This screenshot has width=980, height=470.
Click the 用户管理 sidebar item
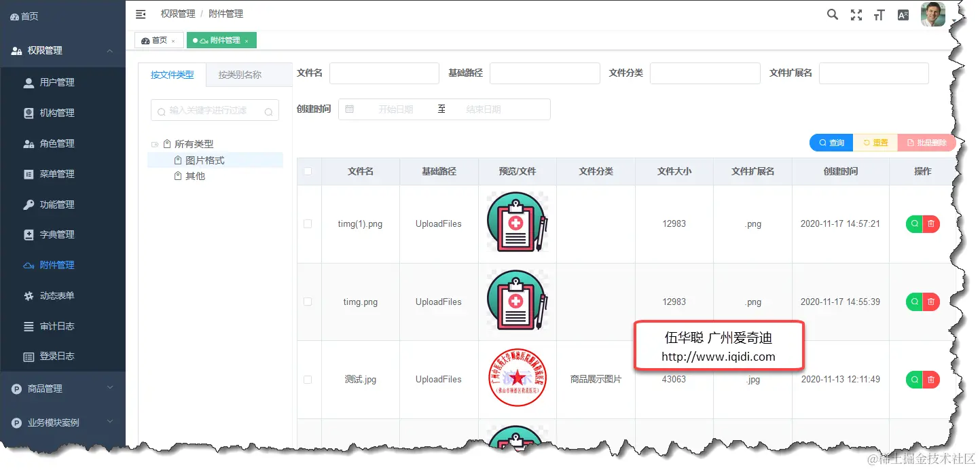click(x=62, y=83)
